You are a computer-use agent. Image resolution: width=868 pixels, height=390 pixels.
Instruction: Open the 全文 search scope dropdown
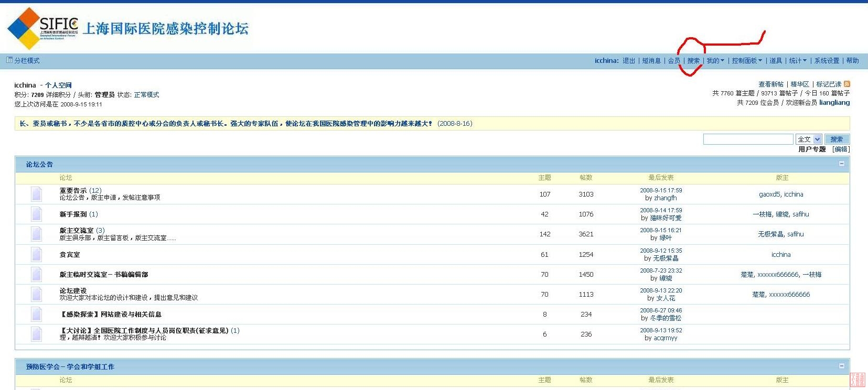(808, 139)
